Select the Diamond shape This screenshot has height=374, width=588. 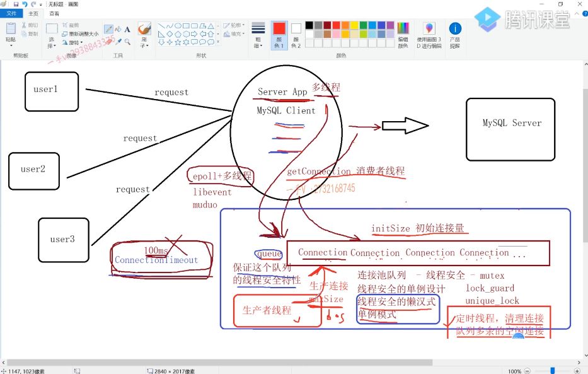pos(170,34)
